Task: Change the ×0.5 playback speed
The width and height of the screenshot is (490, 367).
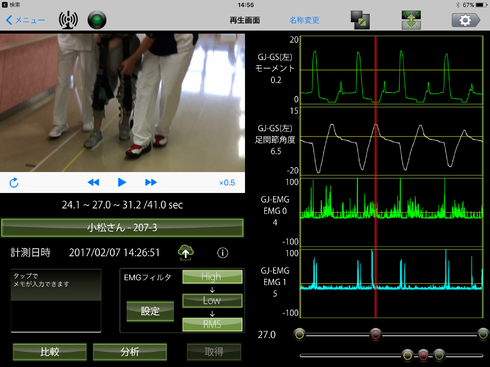Action: point(227,183)
